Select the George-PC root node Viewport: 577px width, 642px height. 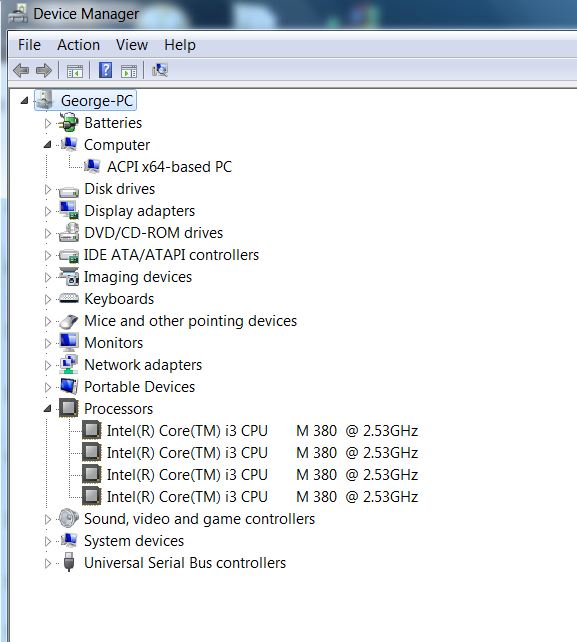point(97,101)
